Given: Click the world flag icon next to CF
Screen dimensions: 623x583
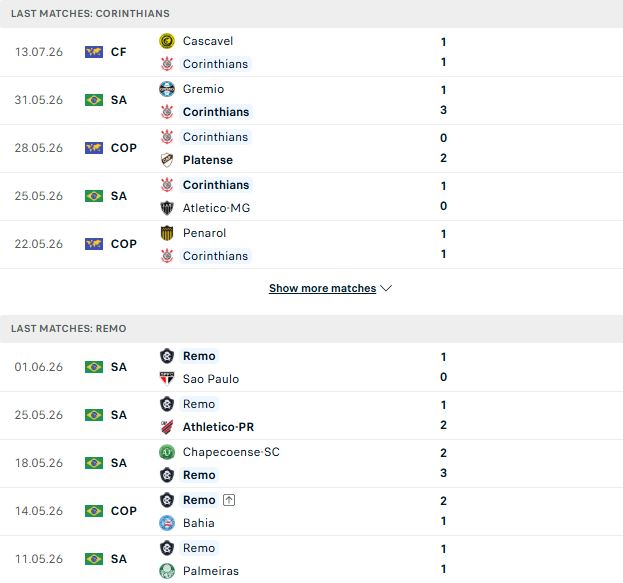Looking at the screenshot, I should 94,52.
